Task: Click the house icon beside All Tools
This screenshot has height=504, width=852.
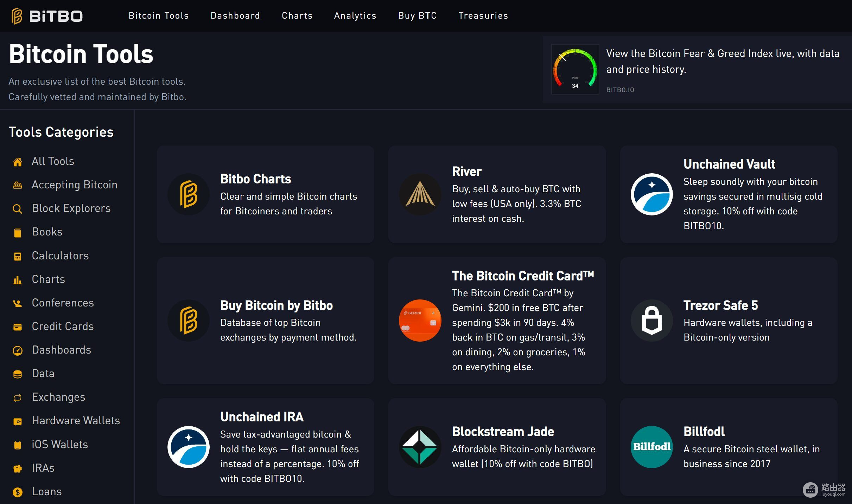Action: [17, 162]
